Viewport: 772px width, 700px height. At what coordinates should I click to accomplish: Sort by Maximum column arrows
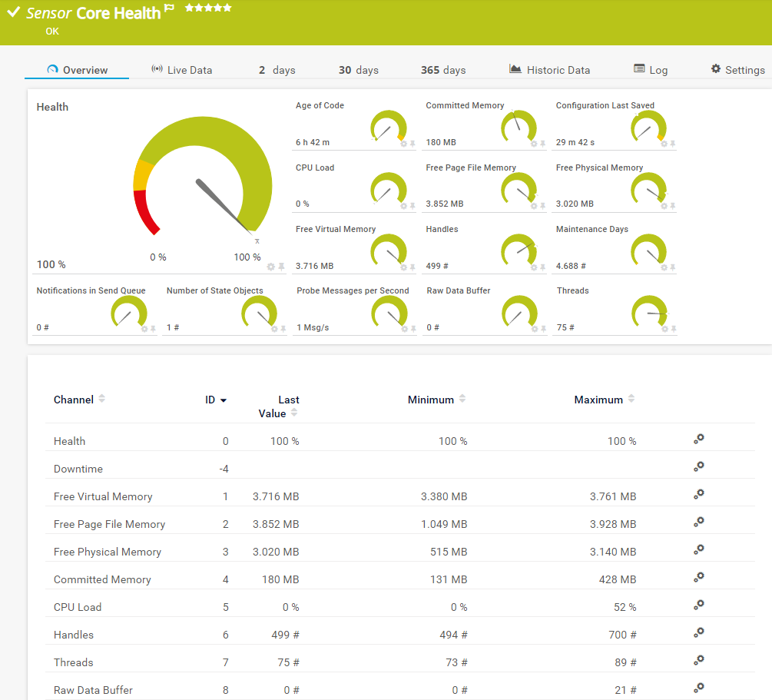(x=631, y=399)
